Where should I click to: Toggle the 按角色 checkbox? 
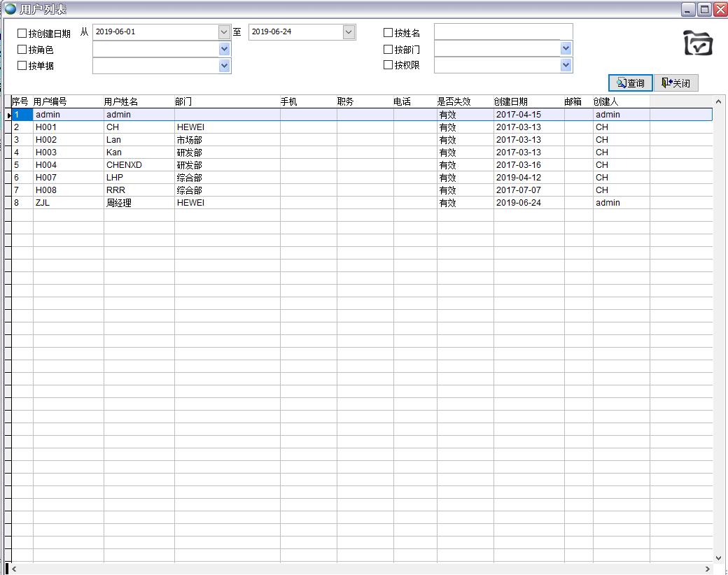tap(22, 50)
